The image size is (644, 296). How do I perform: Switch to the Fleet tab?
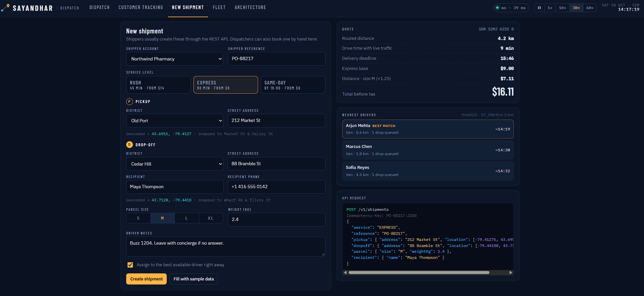point(219,7)
